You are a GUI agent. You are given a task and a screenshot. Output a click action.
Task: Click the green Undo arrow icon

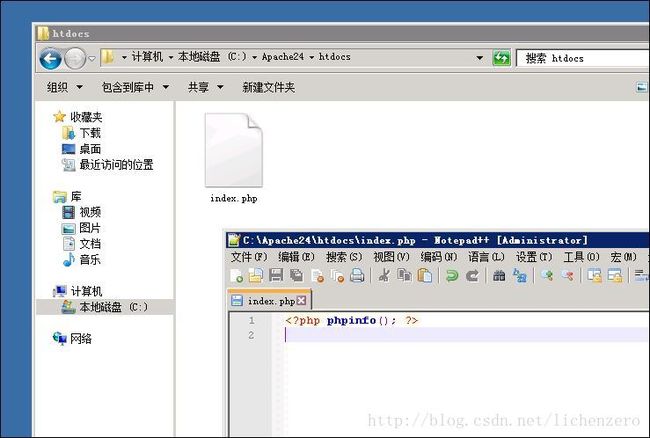452,276
